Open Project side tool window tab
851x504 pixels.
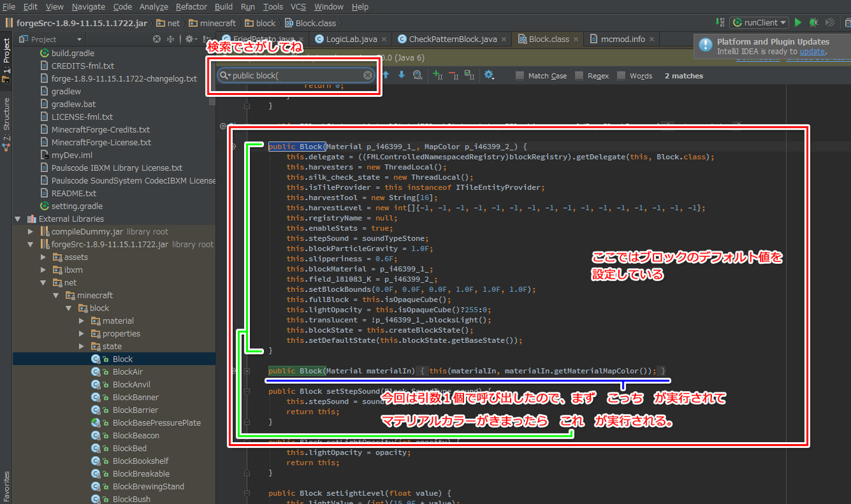tap(7, 60)
